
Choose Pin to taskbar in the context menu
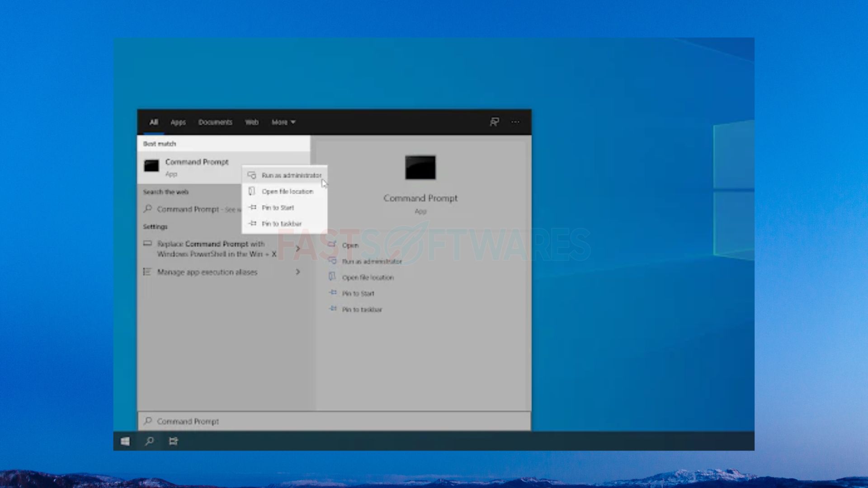click(285, 224)
